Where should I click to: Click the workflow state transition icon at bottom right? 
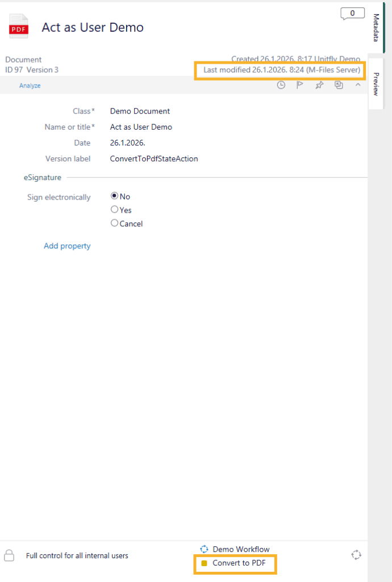pos(356,555)
